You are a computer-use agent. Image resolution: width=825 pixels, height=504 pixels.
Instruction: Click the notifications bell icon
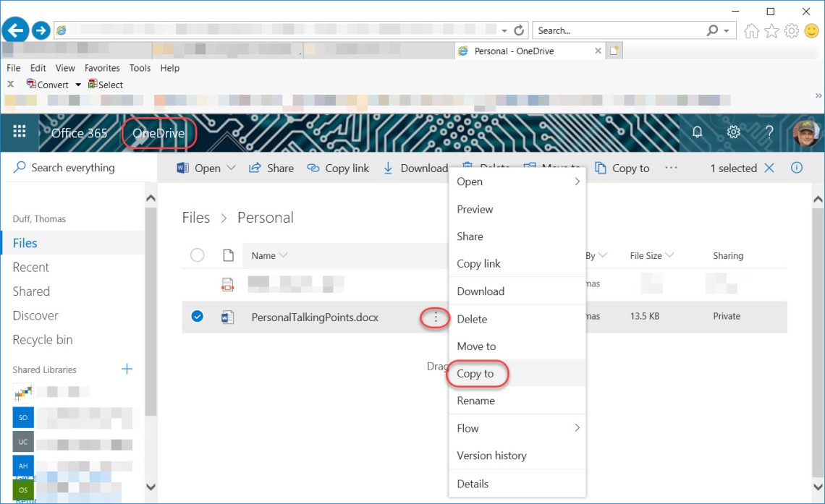[x=698, y=132]
